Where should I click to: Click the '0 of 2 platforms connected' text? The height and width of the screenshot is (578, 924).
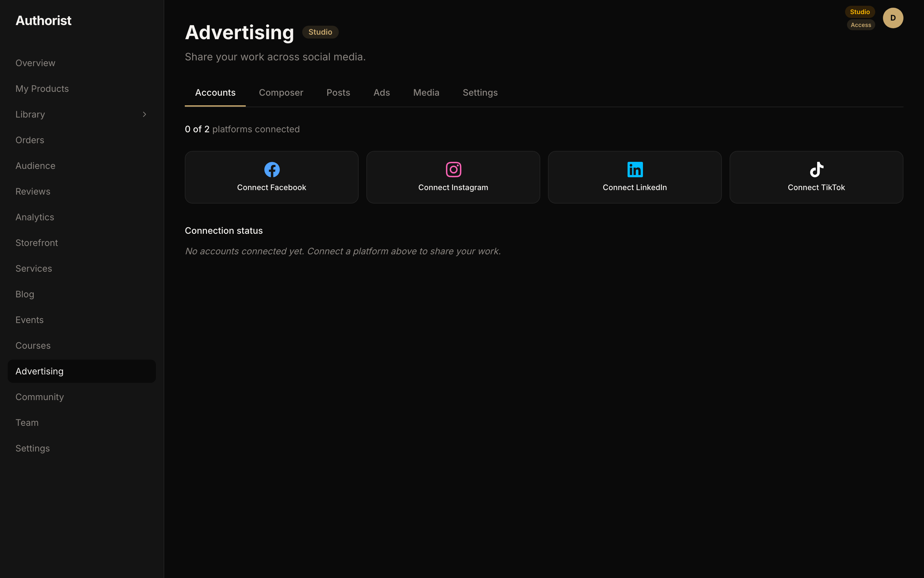point(242,129)
